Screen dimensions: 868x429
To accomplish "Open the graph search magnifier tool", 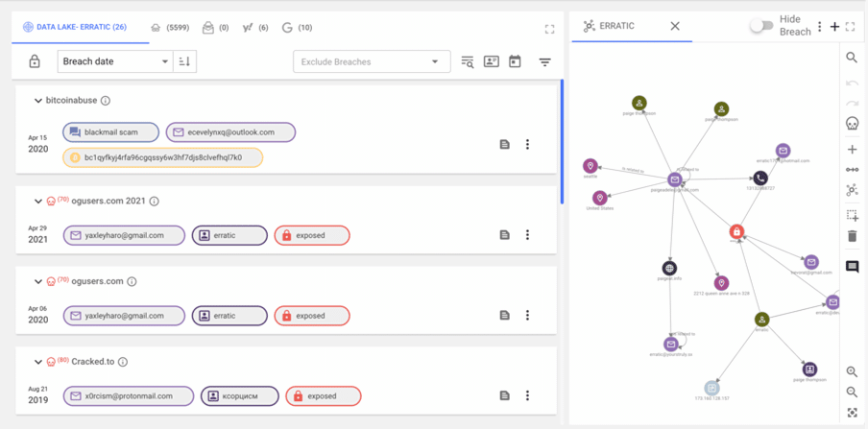I will coord(852,57).
